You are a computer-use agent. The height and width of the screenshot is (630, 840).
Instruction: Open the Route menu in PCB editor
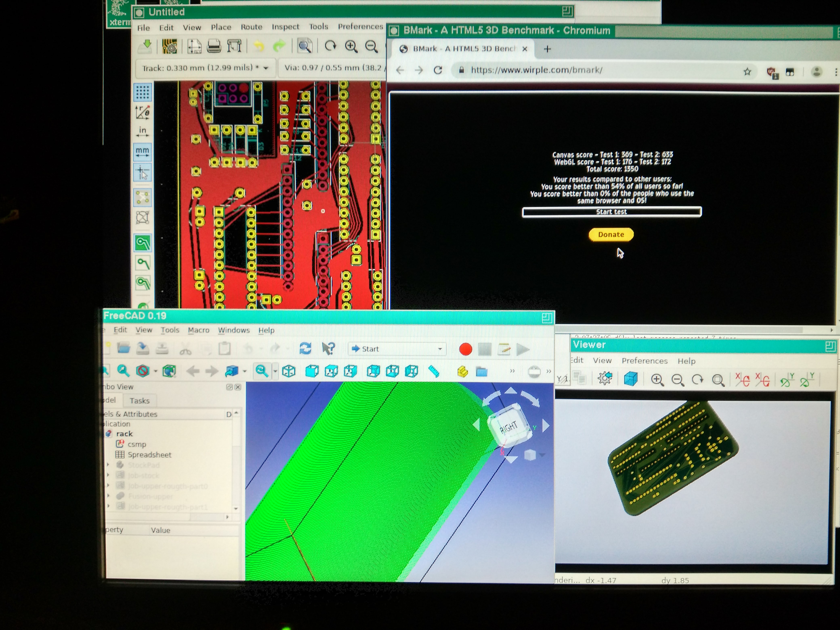pos(251,27)
